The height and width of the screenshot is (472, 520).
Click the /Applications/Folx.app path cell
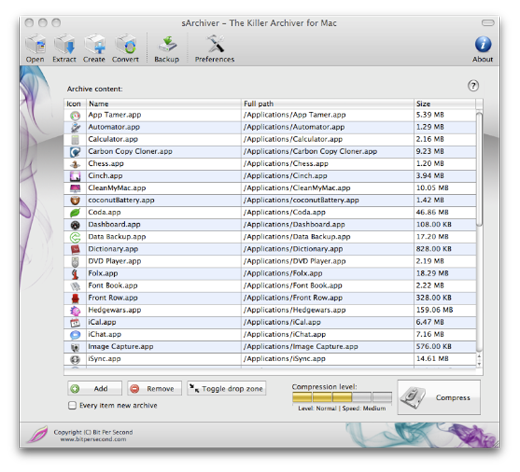(328, 273)
